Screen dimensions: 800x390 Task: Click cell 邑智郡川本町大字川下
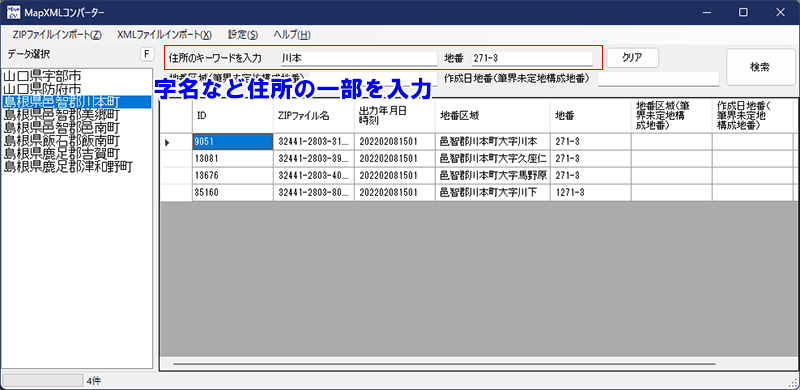coord(493,192)
